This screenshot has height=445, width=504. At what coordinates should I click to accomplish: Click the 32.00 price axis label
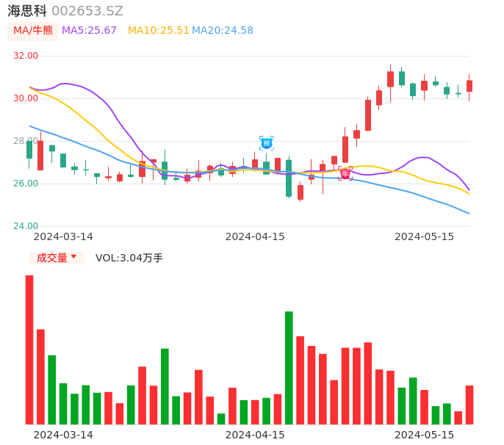click(x=26, y=56)
